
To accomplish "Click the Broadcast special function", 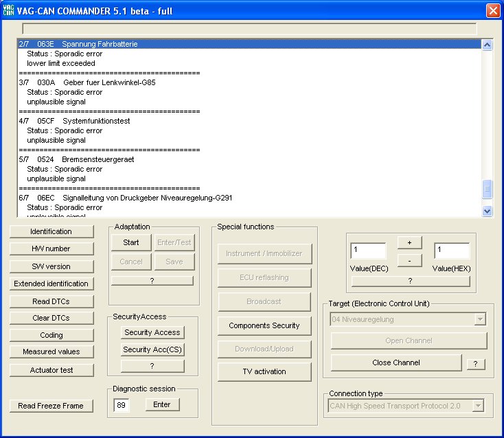I will coord(264,302).
